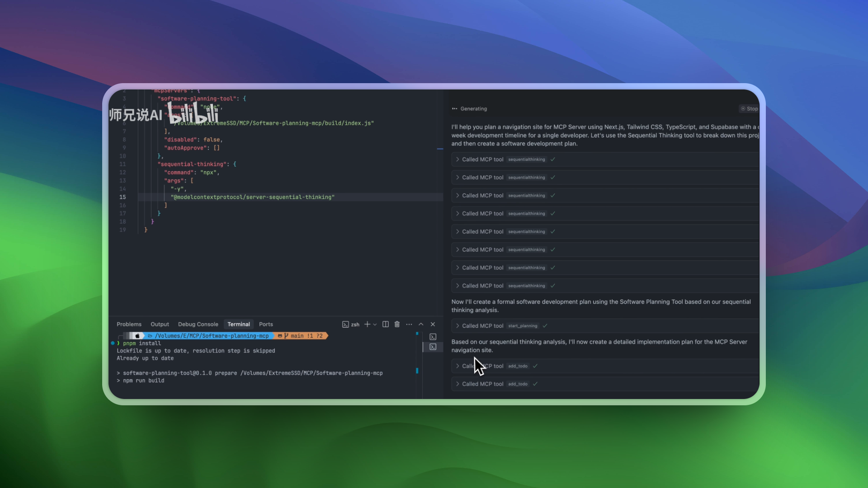
Task: Close the terminal panel
Action: (x=433, y=324)
